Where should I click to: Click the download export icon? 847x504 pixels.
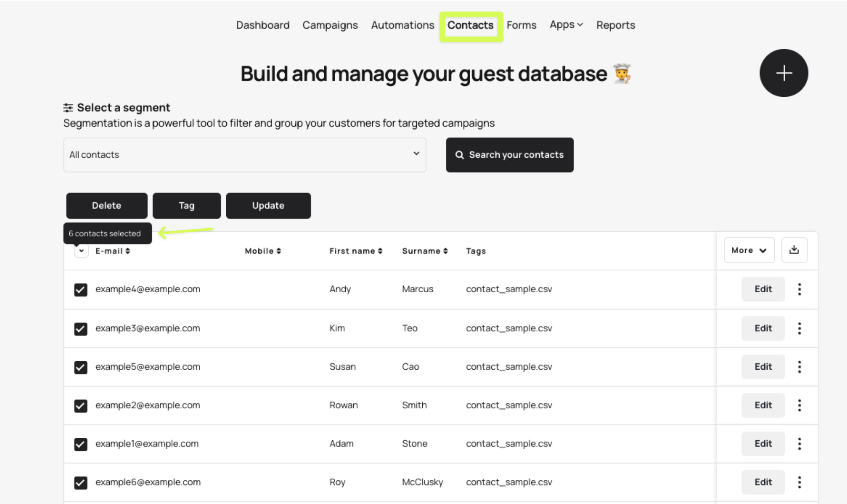click(x=794, y=250)
